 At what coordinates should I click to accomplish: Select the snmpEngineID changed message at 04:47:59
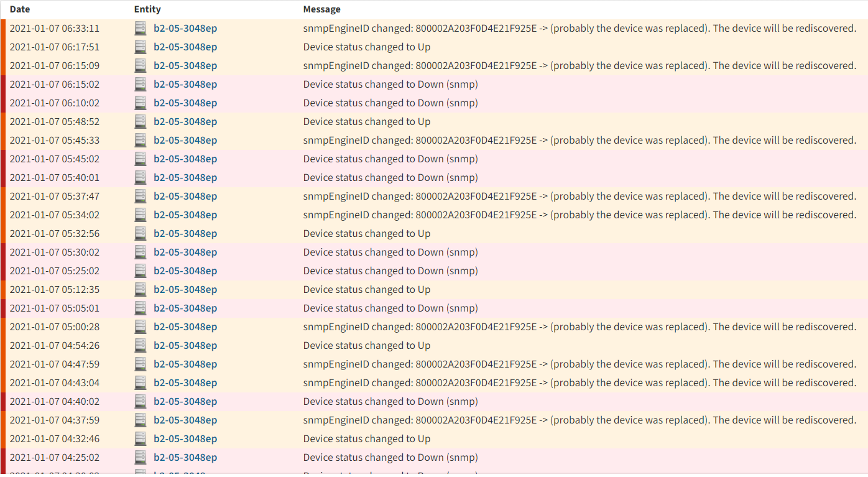[x=579, y=364]
